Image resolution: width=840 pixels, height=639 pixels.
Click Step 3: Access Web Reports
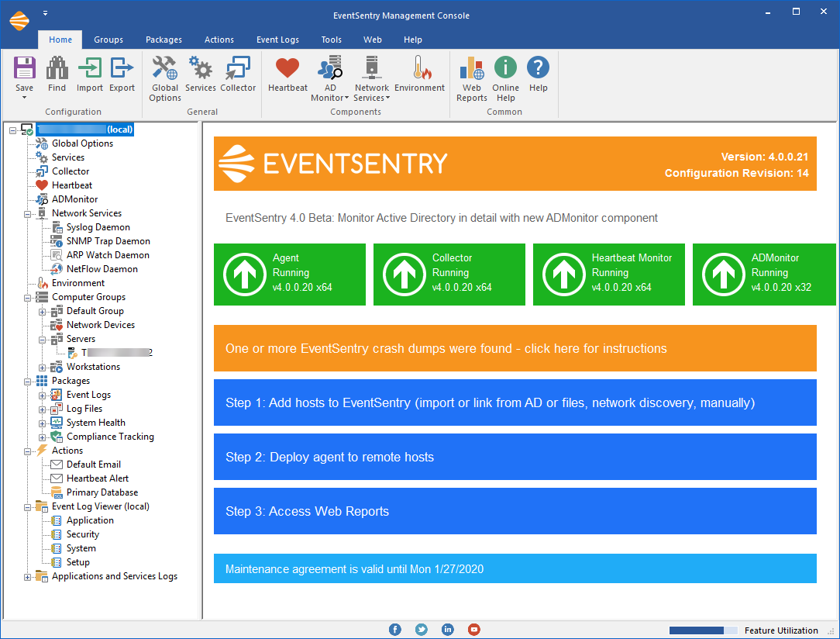[x=515, y=511]
